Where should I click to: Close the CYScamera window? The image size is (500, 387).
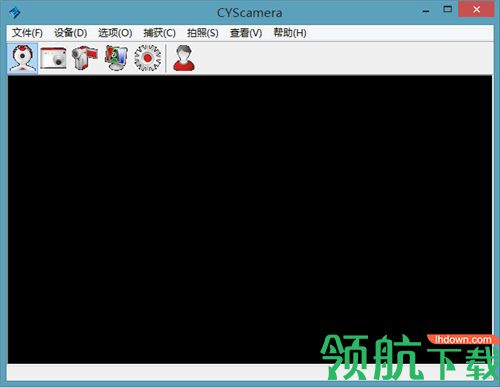pos(476,10)
